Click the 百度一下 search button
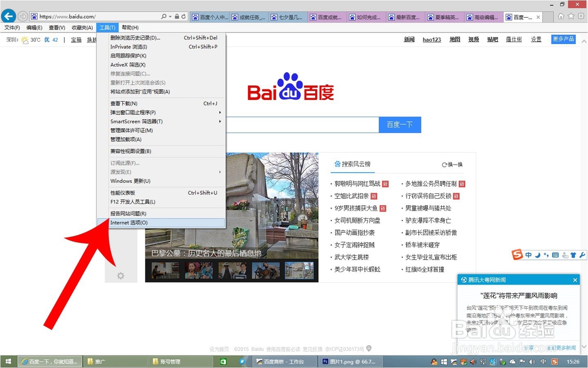The width and height of the screenshot is (588, 368). pyautogui.click(x=400, y=125)
